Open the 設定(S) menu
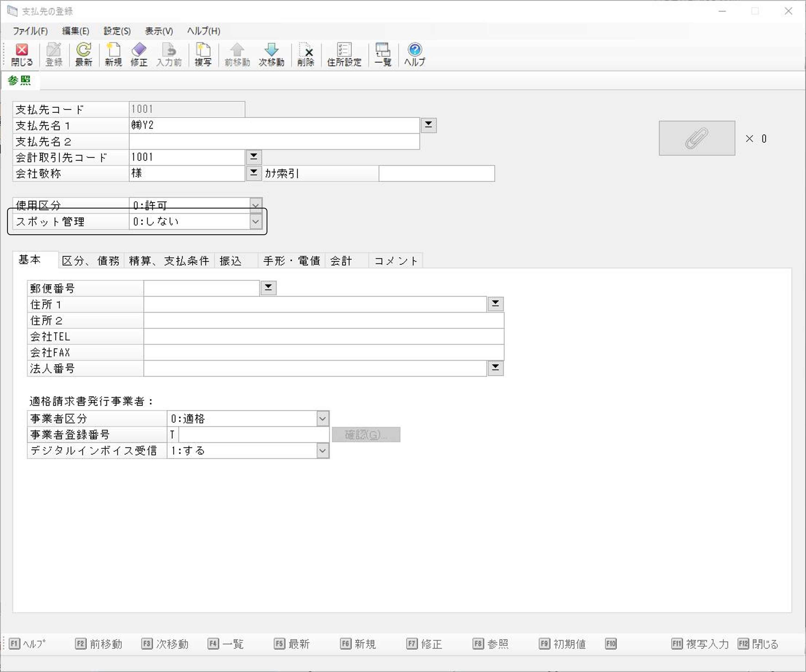This screenshot has width=806, height=672. [117, 31]
